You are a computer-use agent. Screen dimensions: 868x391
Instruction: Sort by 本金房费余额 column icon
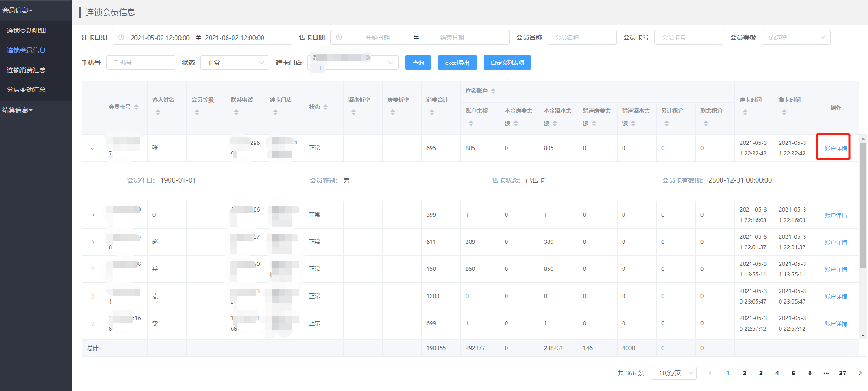coord(516,123)
